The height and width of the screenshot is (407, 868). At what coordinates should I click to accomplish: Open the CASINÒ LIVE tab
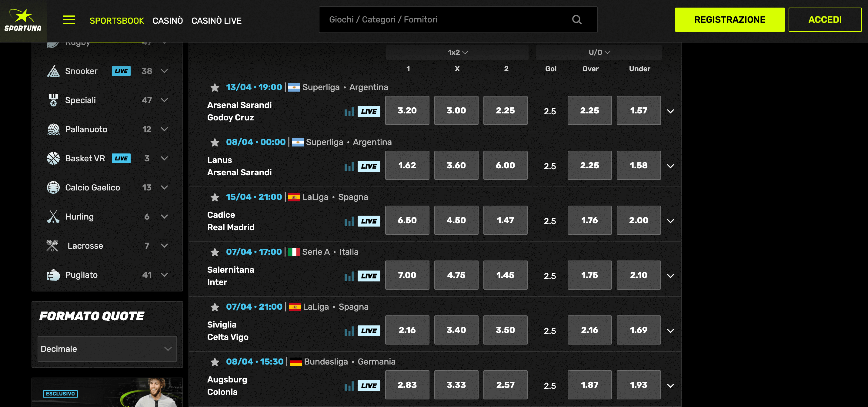pyautogui.click(x=216, y=21)
